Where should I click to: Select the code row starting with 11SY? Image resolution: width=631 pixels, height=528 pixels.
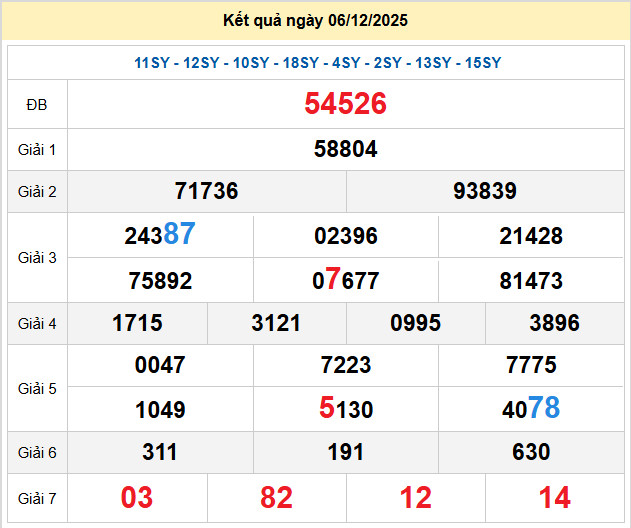(x=317, y=63)
